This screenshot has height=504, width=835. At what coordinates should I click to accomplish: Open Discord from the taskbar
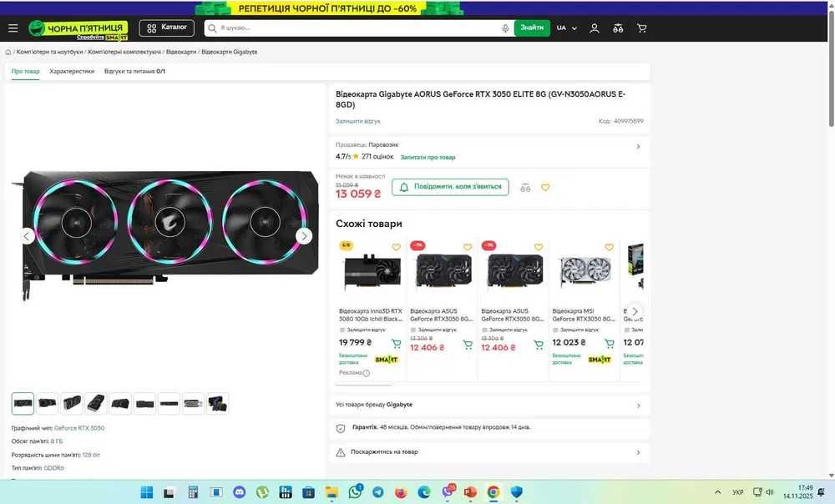tap(239, 491)
